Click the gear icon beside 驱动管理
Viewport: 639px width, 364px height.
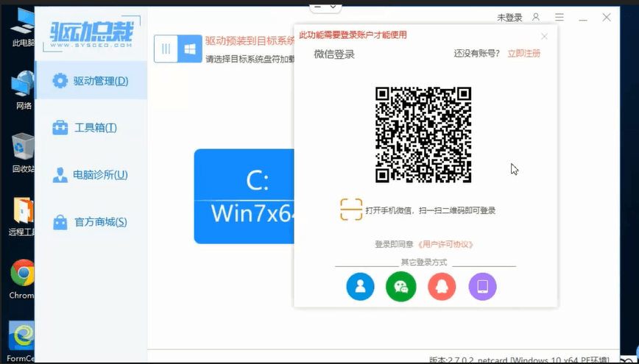pyautogui.click(x=60, y=81)
